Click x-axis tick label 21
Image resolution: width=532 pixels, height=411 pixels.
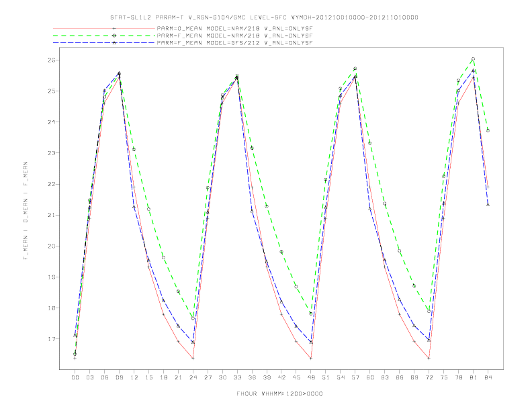[x=178, y=377]
